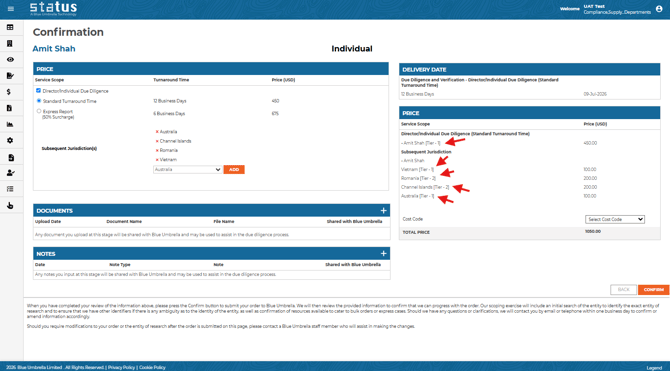Open the eye monitoring sidebar icon

10,59
